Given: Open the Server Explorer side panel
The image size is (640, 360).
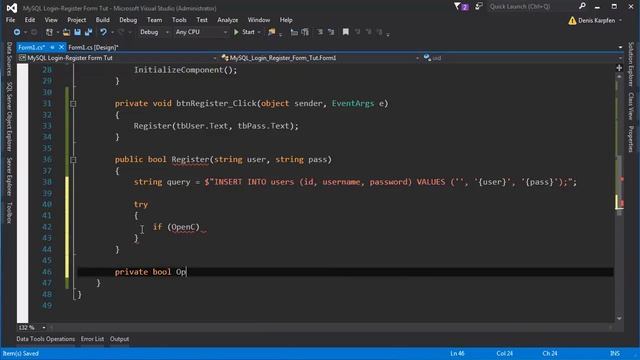Looking at the screenshot, I should point(9,177).
